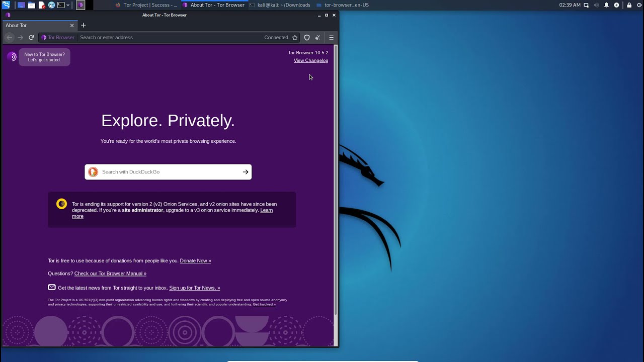This screenshot has width=644, height=362.
Task: Open the Kali applications menu
Action: [x=6, y=5]
